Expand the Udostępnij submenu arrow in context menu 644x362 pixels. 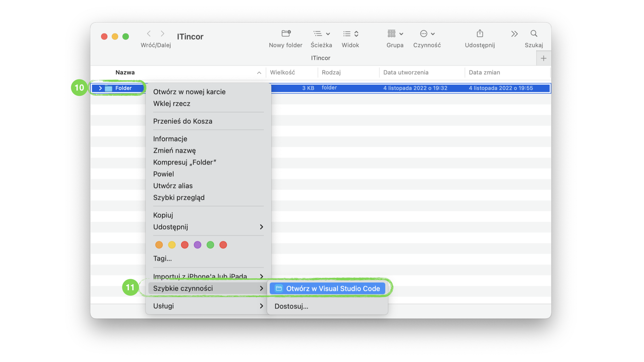262,227
